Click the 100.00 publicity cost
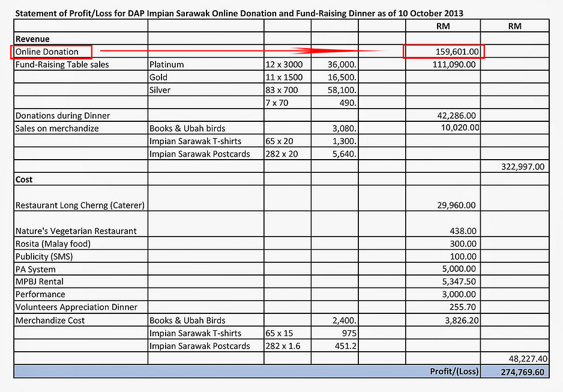The width and height of the screenshot is (563, 392). tap(463, 257)
